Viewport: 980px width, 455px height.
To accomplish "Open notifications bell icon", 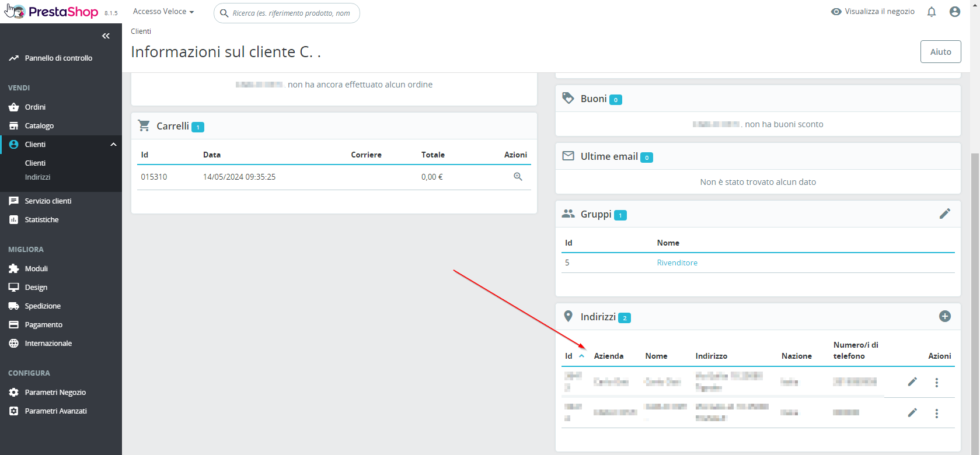I will (x=932, y=12).
